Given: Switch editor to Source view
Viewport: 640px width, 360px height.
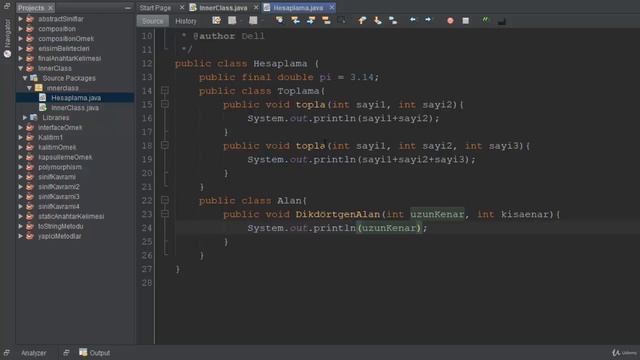Looking at the screenshot, I should [153, 21].
